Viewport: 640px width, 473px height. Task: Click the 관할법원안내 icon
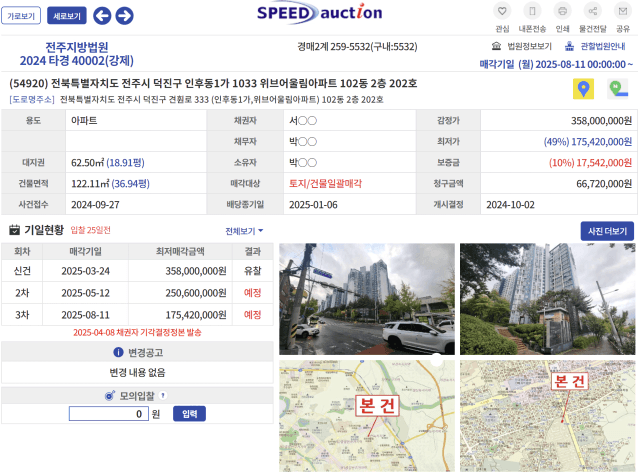click(569, 46)
